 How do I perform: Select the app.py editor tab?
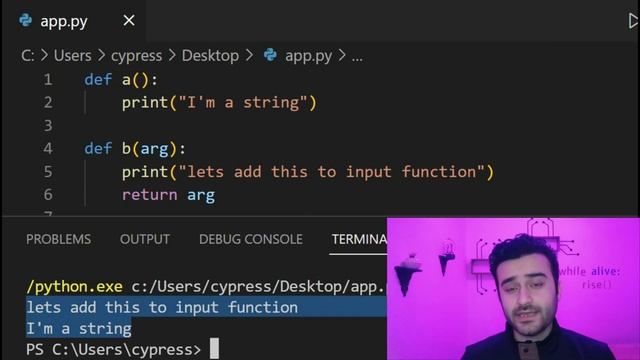74,20
